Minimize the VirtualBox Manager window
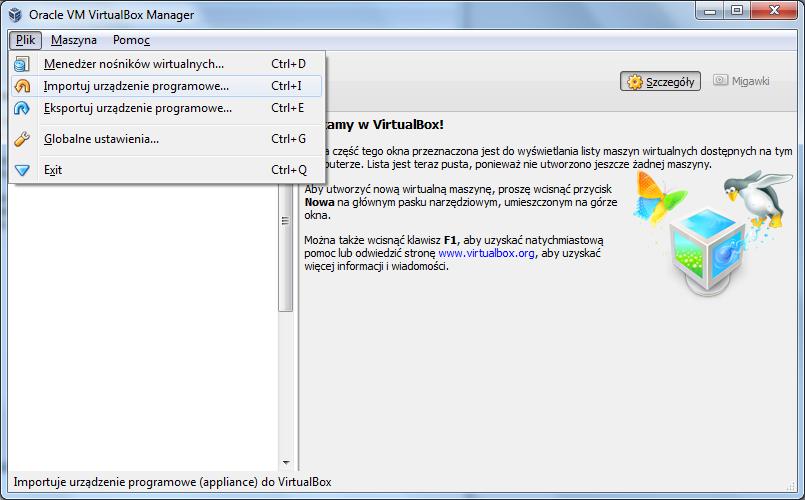The image size is (805, 500). point(710,11)
